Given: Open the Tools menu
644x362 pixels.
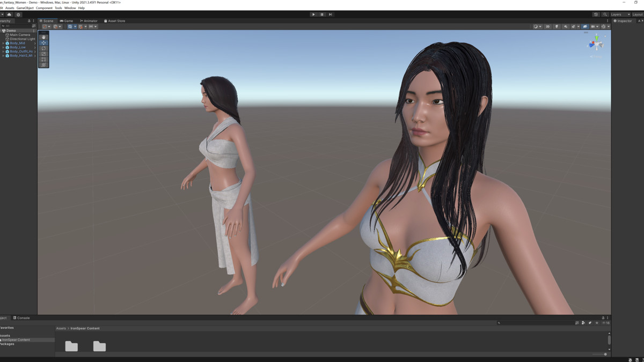Looking at the screenshot, I should pos(58,8).
